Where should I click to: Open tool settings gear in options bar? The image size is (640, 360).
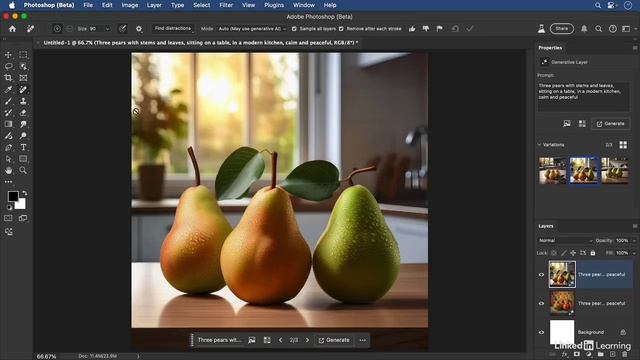[x=139, y=29]
